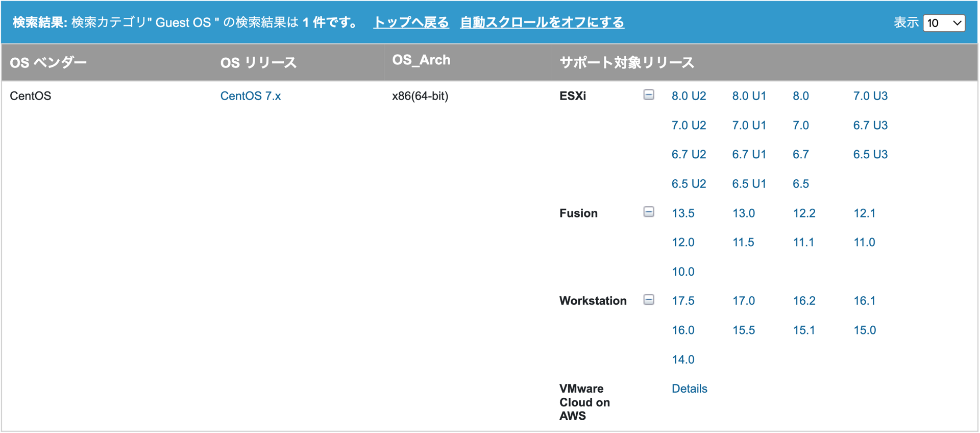
Task: Open Workstation 16.2 release link
Action: [x=804, y=301]
